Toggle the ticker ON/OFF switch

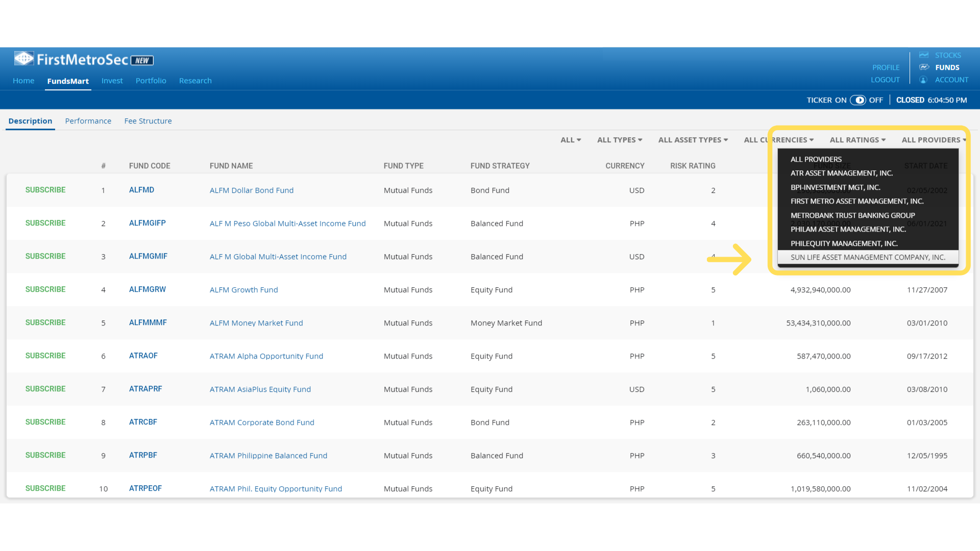pos(858,100)
